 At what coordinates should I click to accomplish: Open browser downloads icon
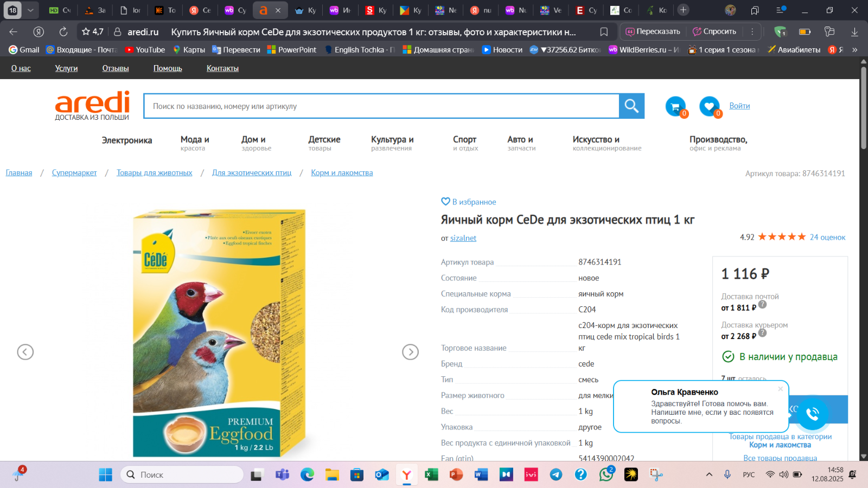coord(854,31)
